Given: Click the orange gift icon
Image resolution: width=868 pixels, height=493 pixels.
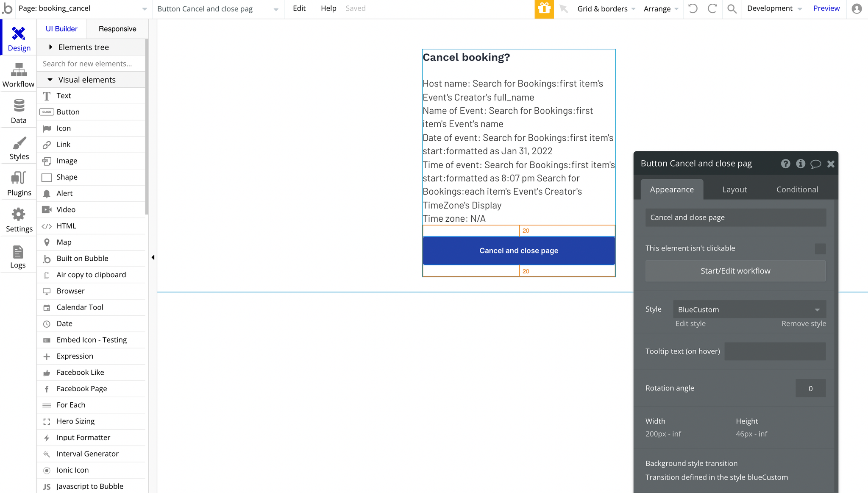Looking at the screenshot, I should coord(544,9).
